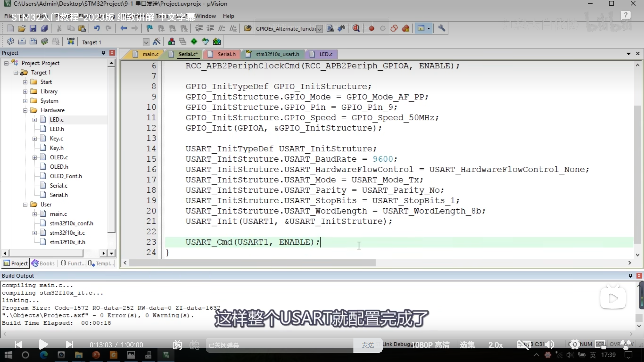
Task: Click the Download LOAD icon
Action: coord(71,41)
